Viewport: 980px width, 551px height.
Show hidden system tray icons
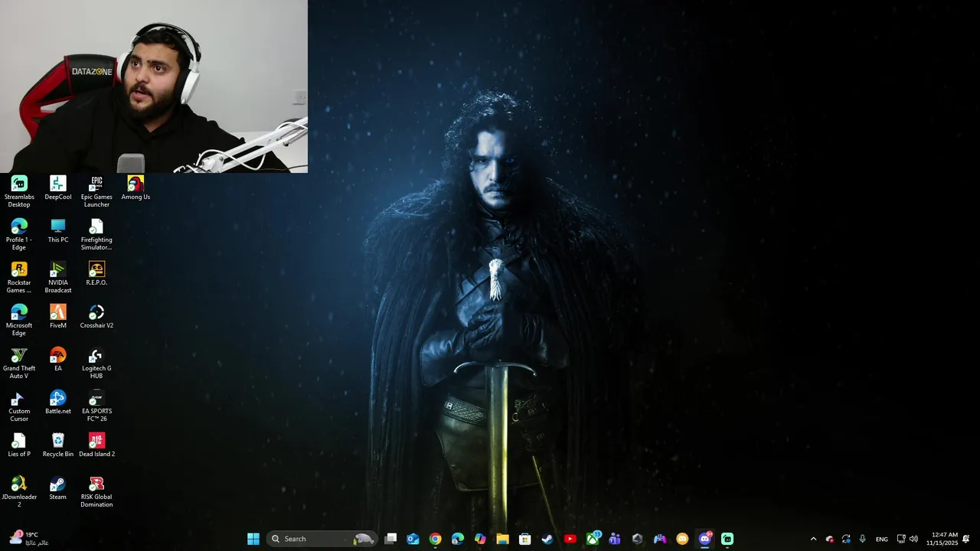coord(813,539)
